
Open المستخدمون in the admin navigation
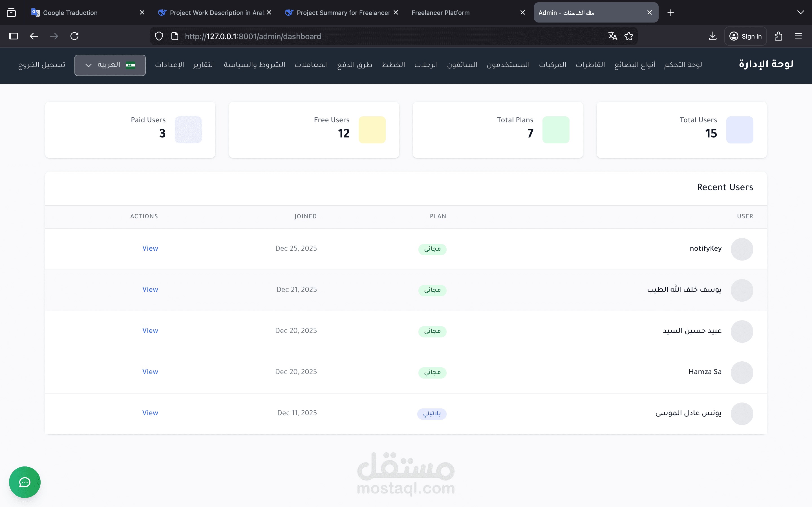tap(508, 65)
